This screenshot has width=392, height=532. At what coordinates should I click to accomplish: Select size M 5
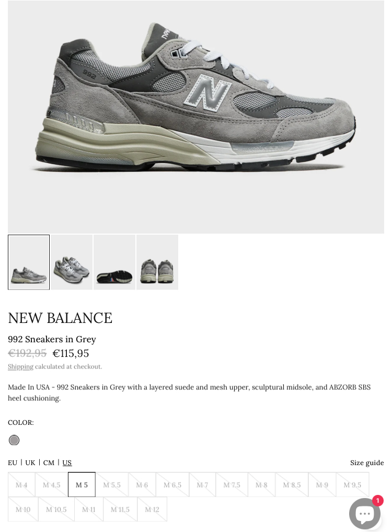(x=82, y=484)
